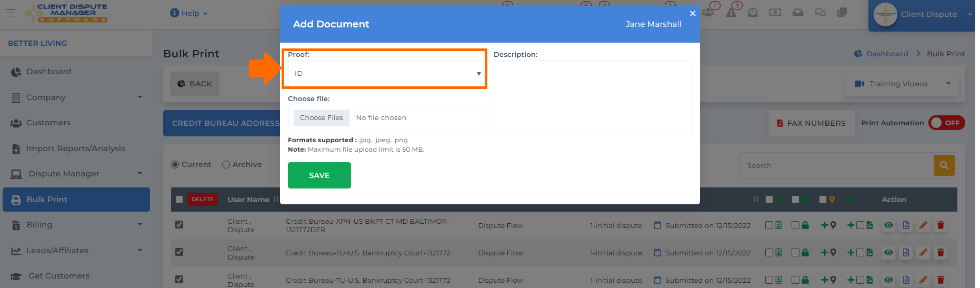Focus the Description text area

[x=593, y=97]
